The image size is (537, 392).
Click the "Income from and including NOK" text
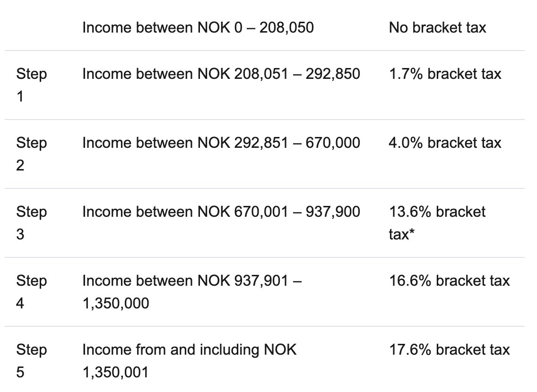[189, 349]
